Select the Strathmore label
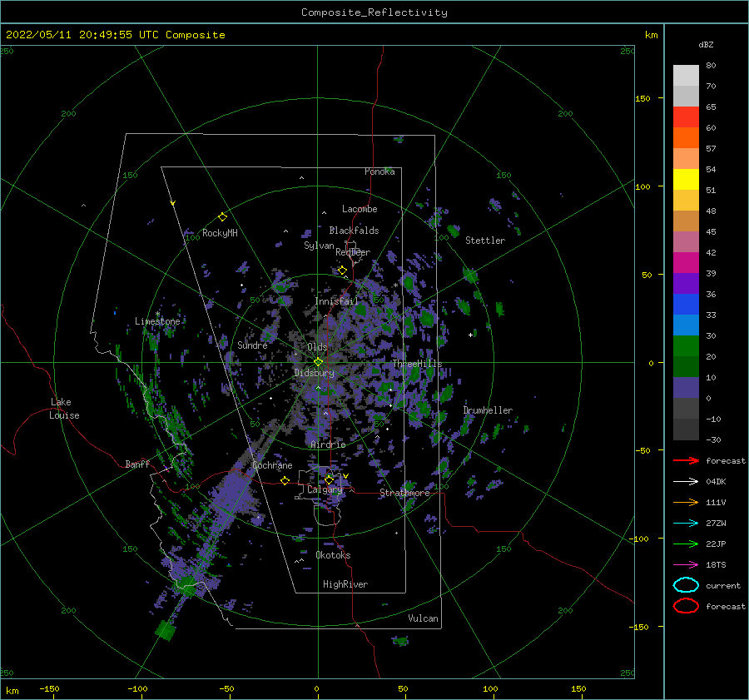Viewport: 749px width, 700px height. point(404,493)
